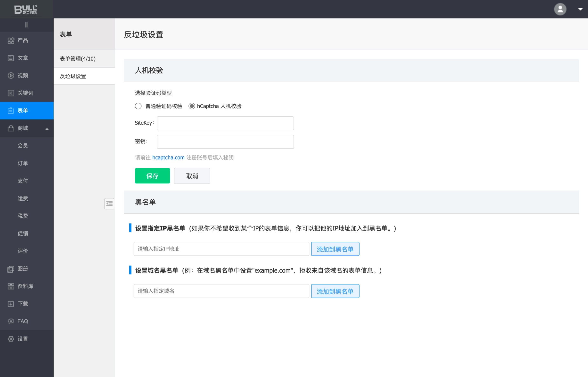Click the green 保存 save button
Image resolution: width=588 pixels, height=377 pixels.
click(152, 176)
